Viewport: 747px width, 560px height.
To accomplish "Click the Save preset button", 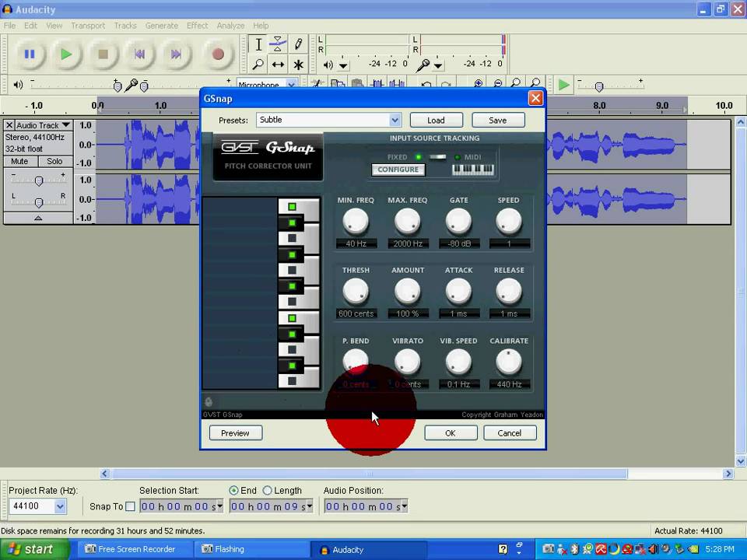I will coord(498,121).
